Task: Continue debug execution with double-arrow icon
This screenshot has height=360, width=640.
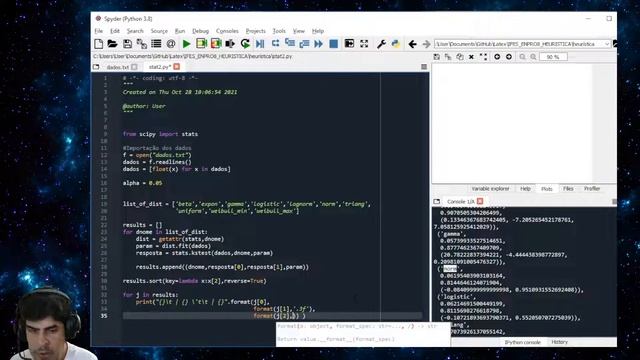Action: [318, 44]
